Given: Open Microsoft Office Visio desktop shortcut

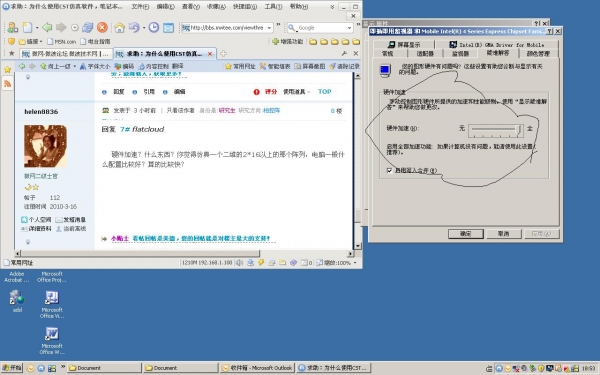Looking at the screenshot, I should 52,304.
